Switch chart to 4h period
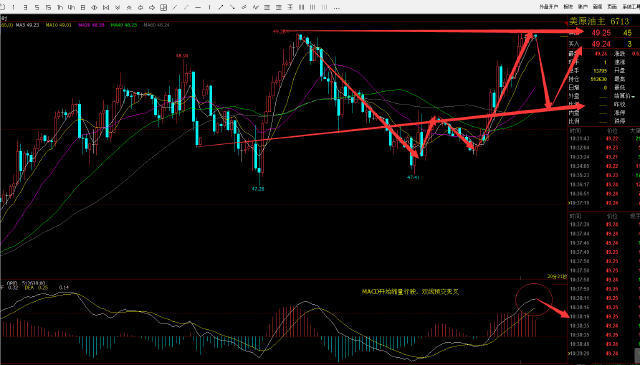640x365 pixels. (x=71, y=7)
